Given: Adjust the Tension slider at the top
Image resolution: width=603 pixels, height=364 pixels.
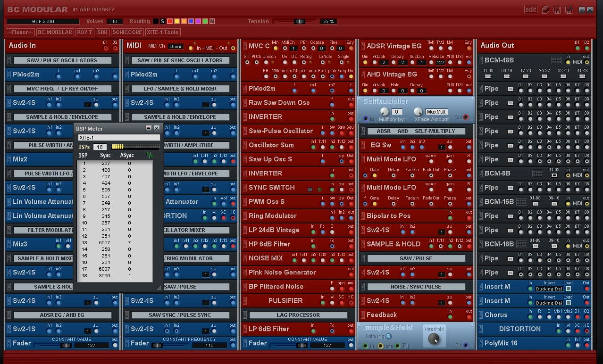Looking at the screenshot, I should pos(300,21).
